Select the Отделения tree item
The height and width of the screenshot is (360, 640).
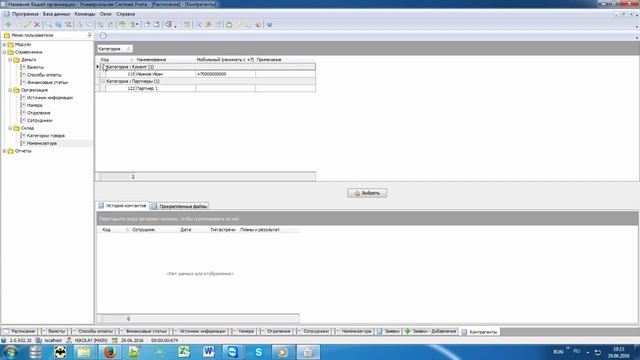click(38, 113)
